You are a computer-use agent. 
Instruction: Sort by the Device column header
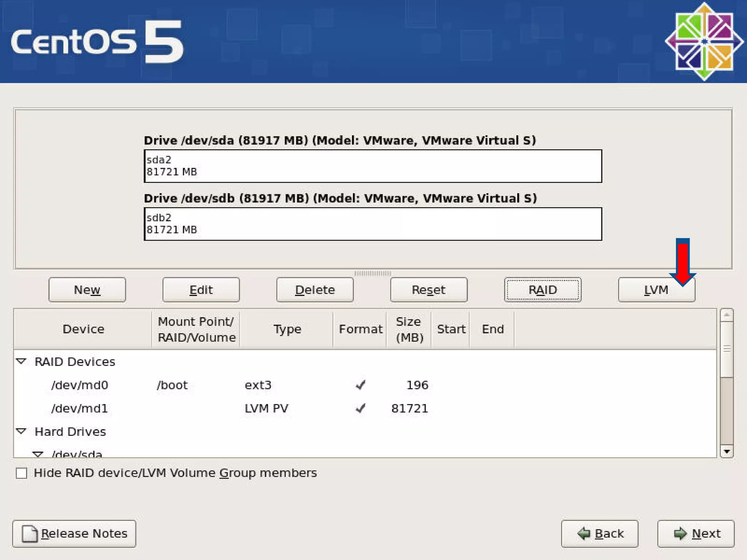pos(83,329)
